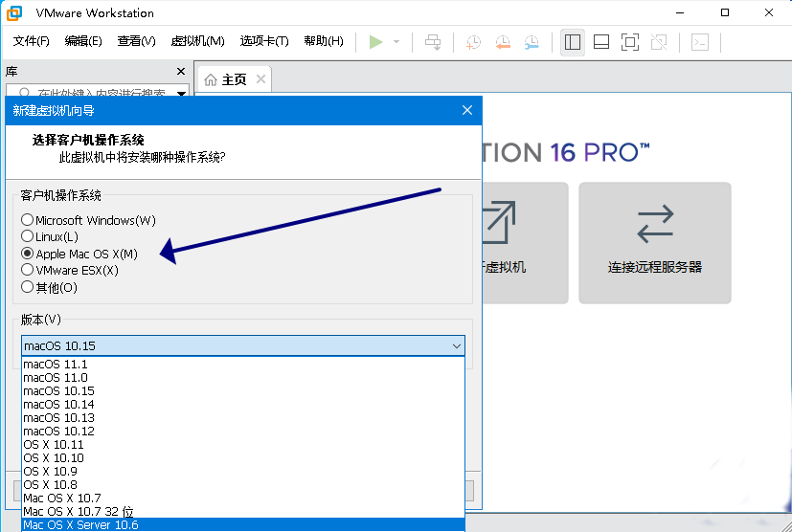Choose OS X 10.9 from the version list

tap(243, 471)
